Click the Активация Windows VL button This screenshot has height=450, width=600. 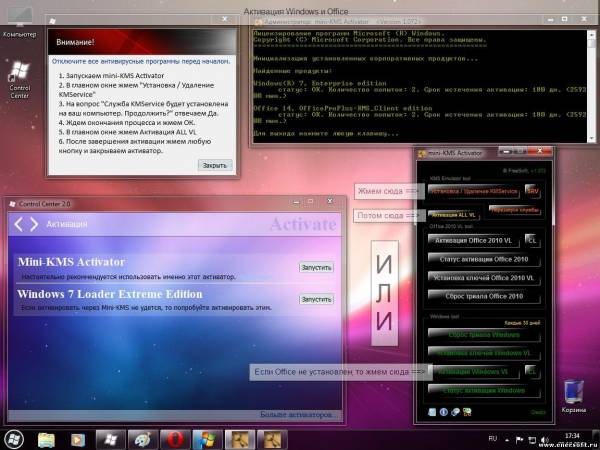(473, 372)
